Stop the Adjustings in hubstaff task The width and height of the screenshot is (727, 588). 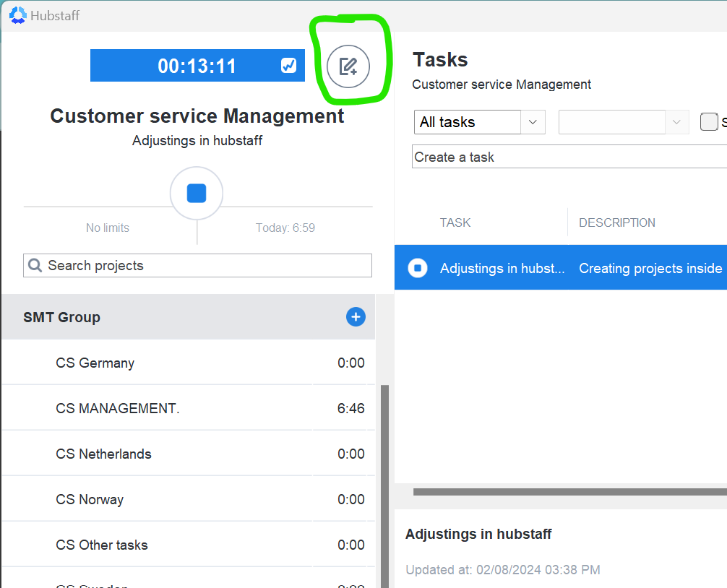coord(418,268)
